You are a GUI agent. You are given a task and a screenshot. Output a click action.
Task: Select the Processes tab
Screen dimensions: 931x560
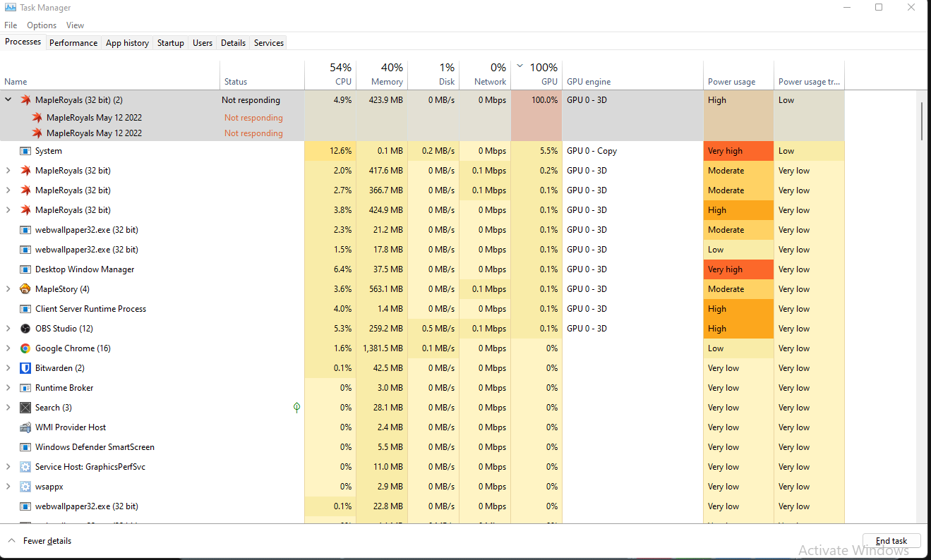(23, 42)
